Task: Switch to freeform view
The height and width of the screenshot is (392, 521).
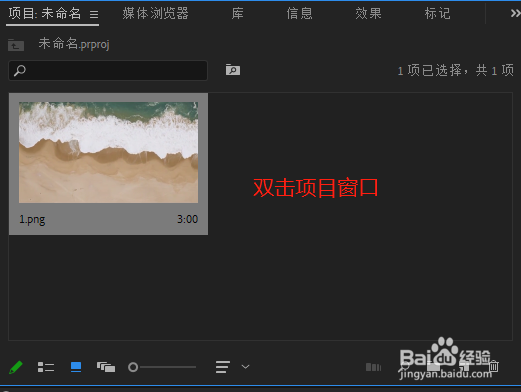Action: coord(106,367)
